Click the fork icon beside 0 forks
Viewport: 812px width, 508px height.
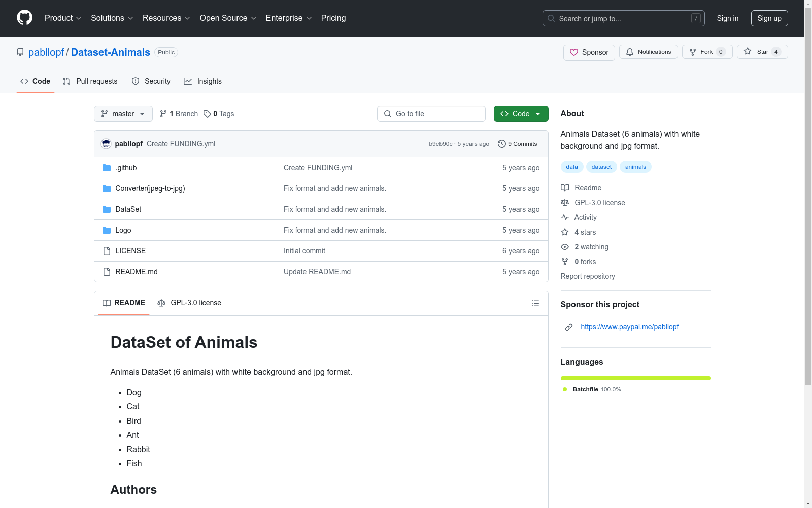[565, 262]
